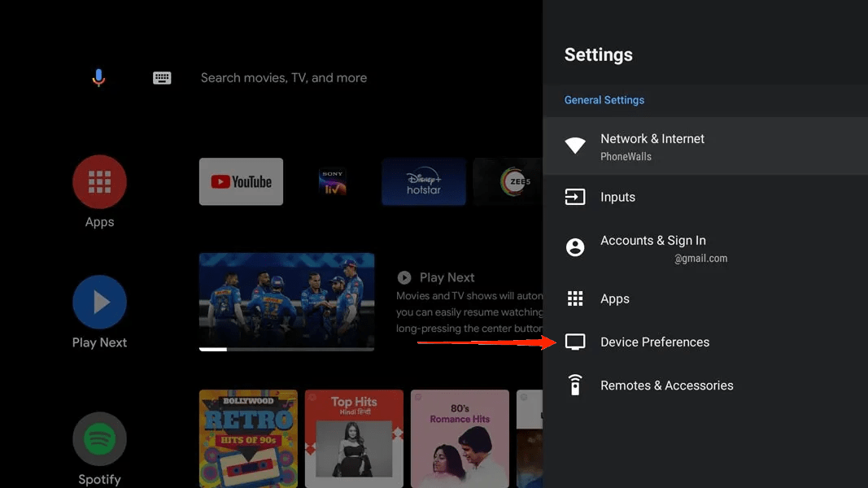Select the blue Play Next channel icon

99,303
